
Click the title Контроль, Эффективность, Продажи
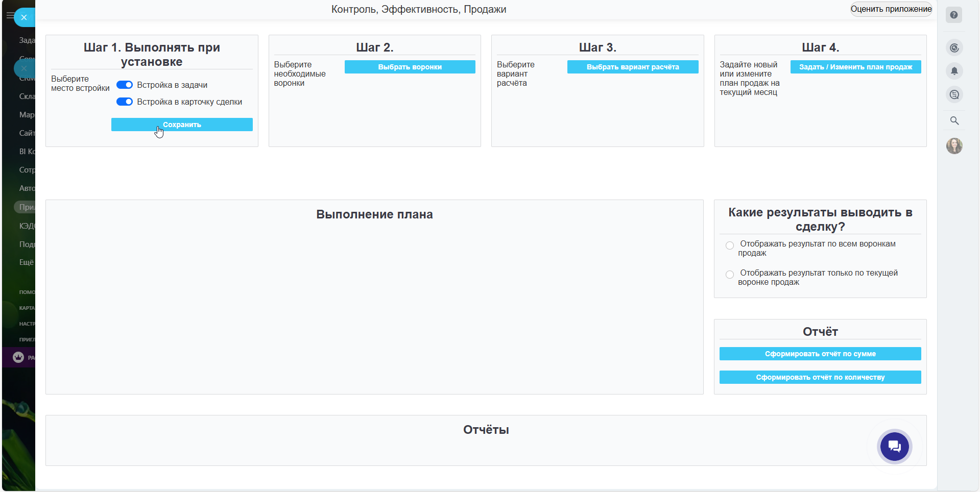(419, 9)
